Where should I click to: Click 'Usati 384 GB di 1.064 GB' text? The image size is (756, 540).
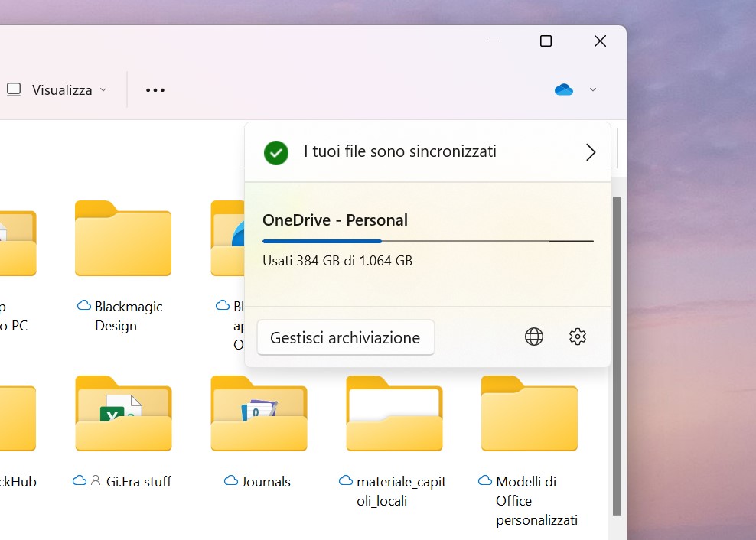[337, 261]
